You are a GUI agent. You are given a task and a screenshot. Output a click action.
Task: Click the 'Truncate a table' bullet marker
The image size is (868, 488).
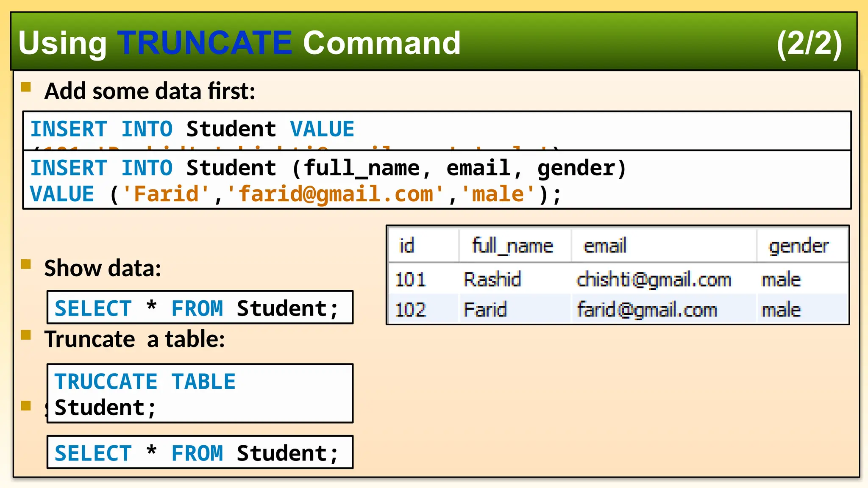[26, 335]
